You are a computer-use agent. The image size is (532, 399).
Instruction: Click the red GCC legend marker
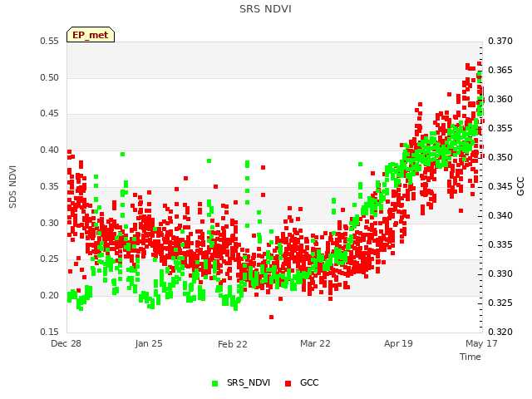coord(288,383)
